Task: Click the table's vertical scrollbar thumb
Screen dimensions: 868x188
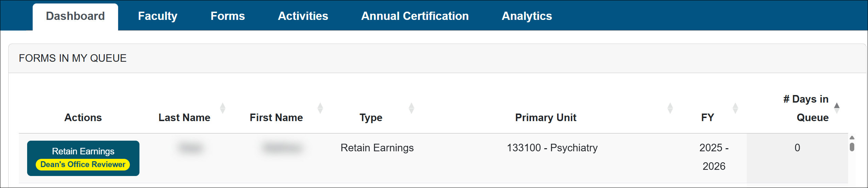Action: click(x=852, y=147)
